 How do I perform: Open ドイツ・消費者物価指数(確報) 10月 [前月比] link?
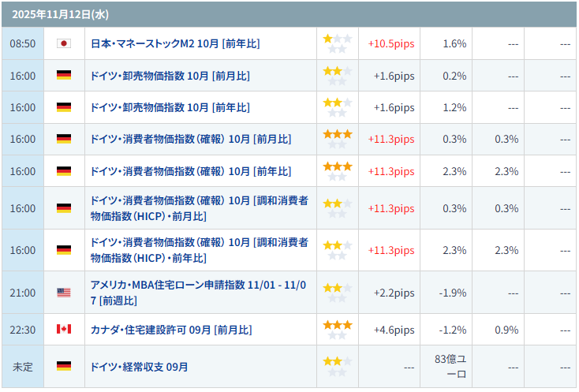(x=191, y=139)
